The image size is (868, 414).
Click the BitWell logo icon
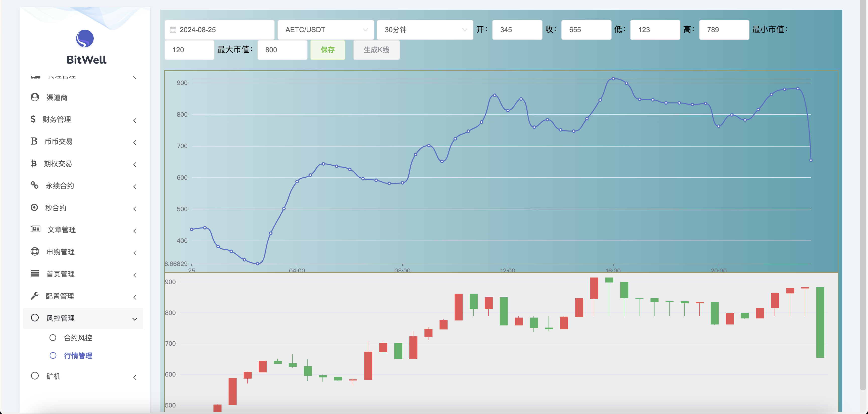[85, 39]
